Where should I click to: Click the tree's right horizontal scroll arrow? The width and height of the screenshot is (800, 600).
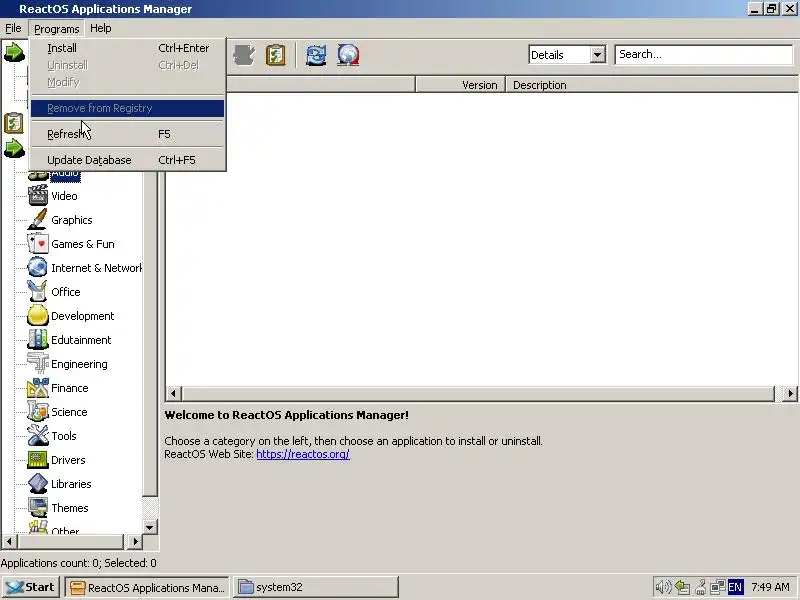pos(135,541)
